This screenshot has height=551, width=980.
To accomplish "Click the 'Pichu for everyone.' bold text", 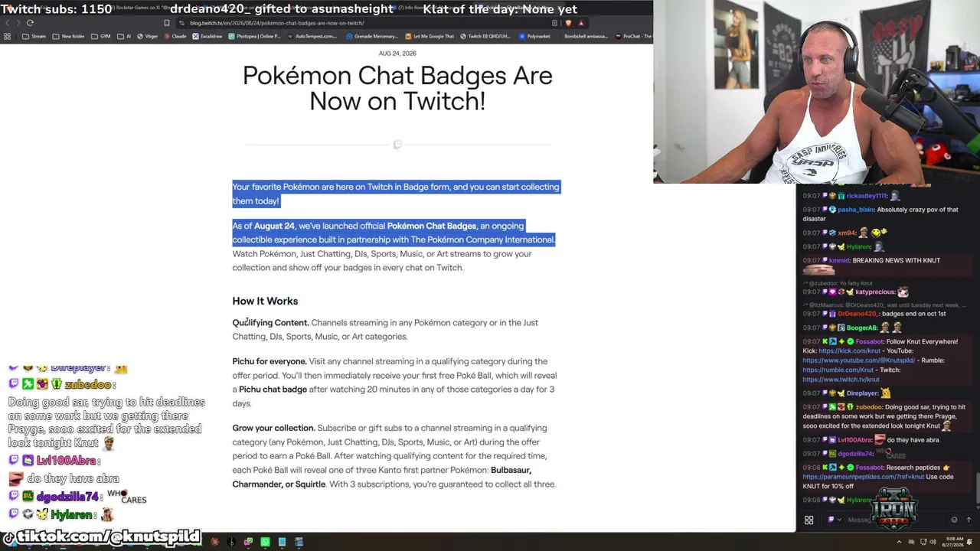I will click(x=269, y=361).
